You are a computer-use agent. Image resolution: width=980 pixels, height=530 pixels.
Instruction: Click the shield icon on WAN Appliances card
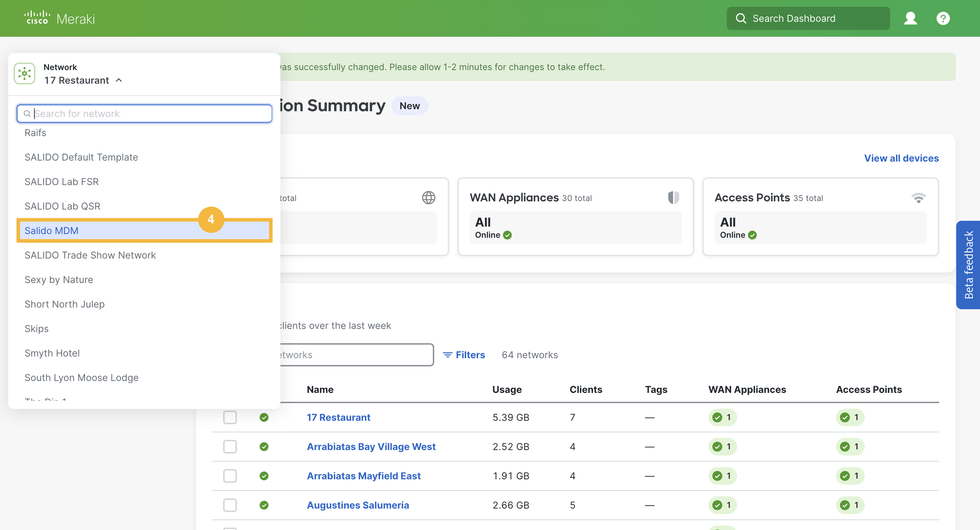click(x=673, y=197)
